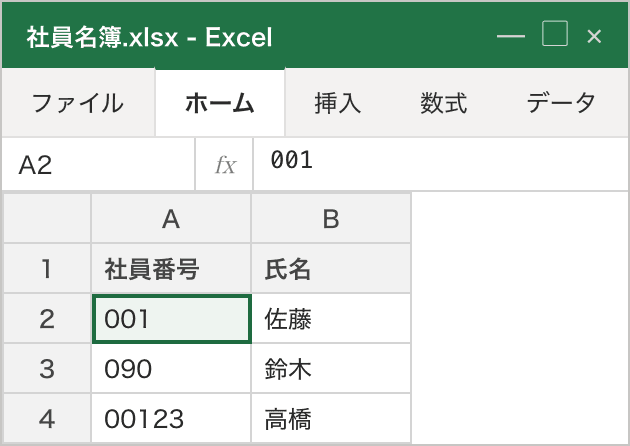Select the 社員番号 header cell

pos(171,268)
